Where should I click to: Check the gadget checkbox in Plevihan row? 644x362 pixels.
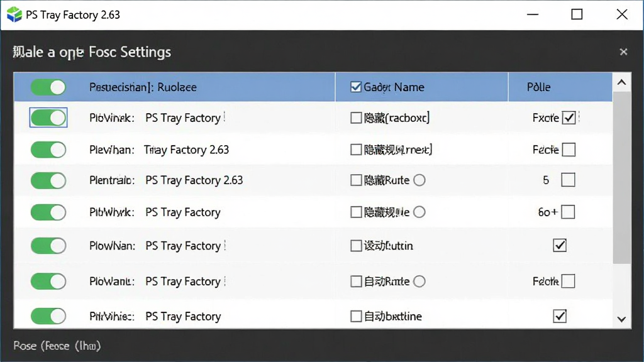[x=356, y=150]
